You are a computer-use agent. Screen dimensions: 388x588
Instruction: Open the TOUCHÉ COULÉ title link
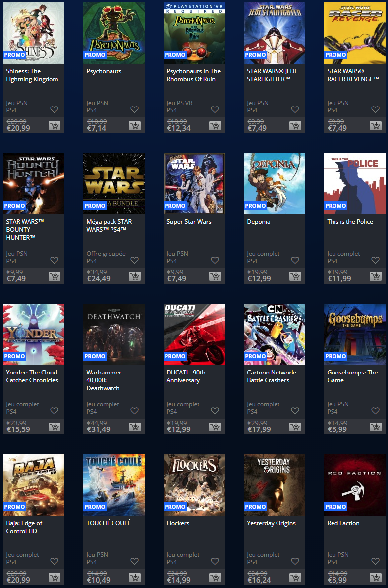point(109,523)
